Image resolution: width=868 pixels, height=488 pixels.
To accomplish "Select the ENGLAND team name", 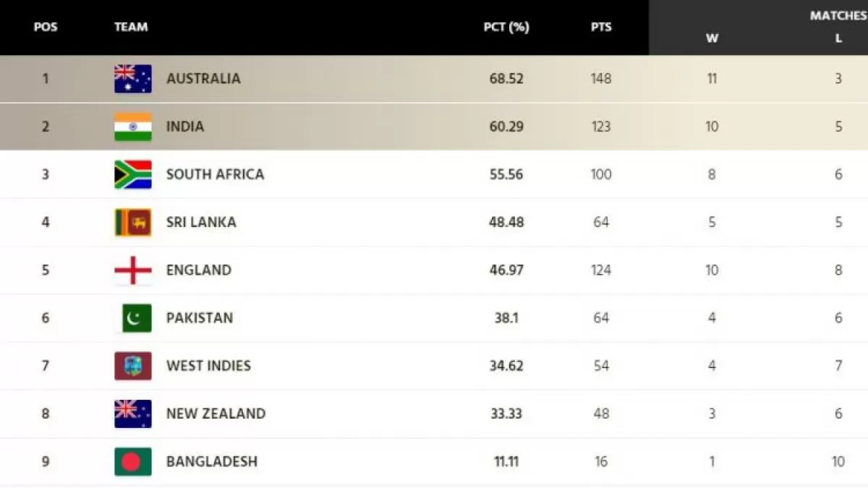I will click(199, 270).
